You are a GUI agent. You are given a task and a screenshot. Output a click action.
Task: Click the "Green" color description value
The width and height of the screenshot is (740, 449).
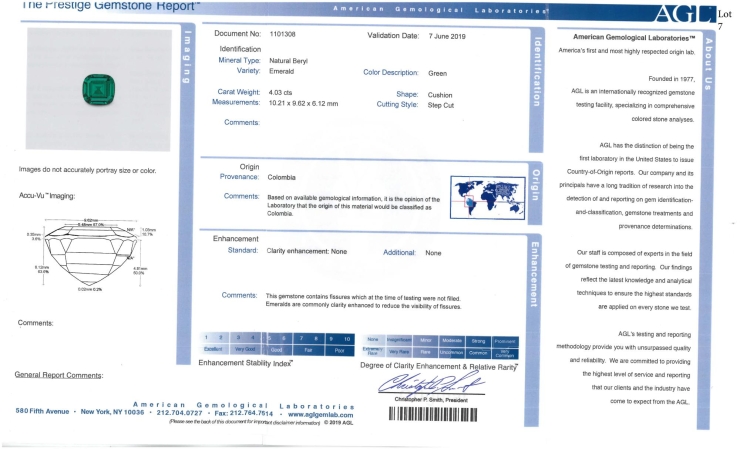437,73
